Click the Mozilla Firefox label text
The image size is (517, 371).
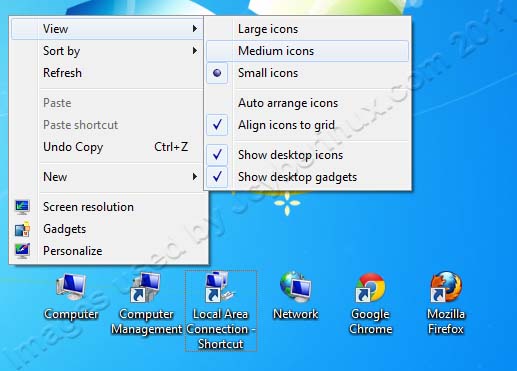pyautogui.click(x=446, y=322)
